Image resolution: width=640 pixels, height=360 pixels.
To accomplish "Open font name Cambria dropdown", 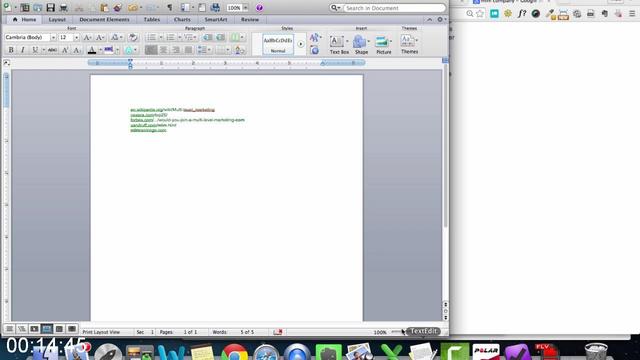I will 53,38.
